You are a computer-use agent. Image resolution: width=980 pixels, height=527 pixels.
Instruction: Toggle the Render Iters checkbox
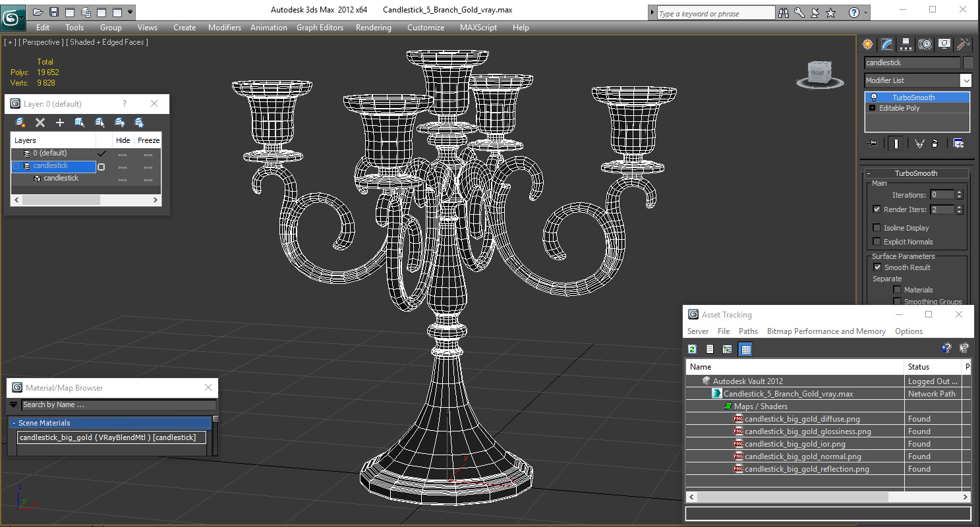(877, 209)
